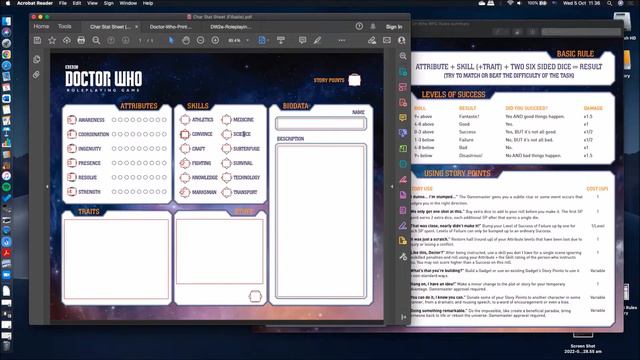Expand the left navigation pane arrow

coord(47,187)
